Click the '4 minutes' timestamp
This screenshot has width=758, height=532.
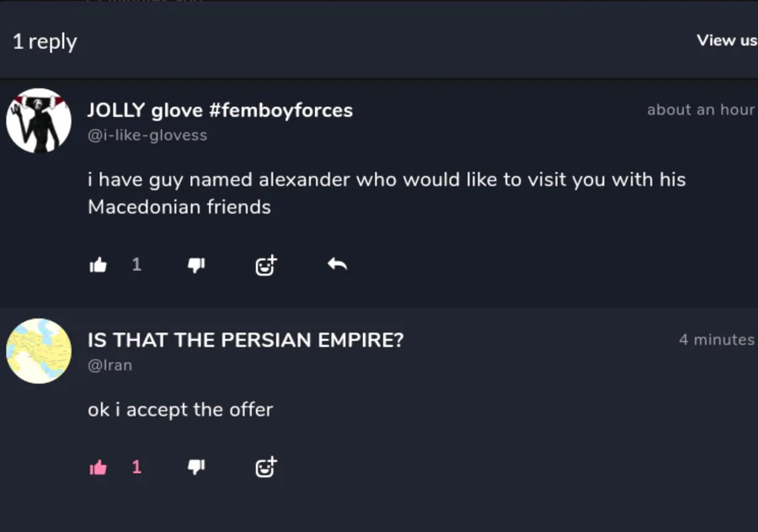pyautogui.click(x=716, y=340)
